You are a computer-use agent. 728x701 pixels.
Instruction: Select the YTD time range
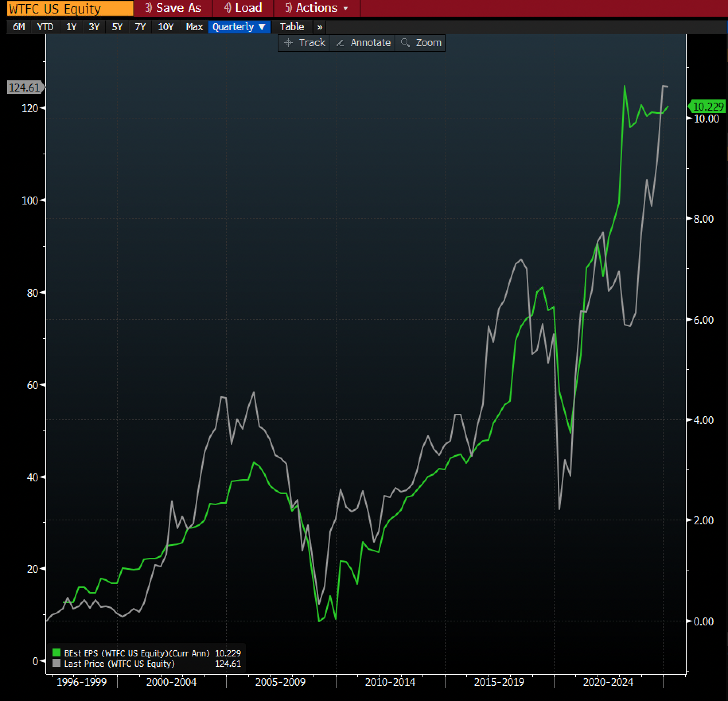[x=45, y=27]
